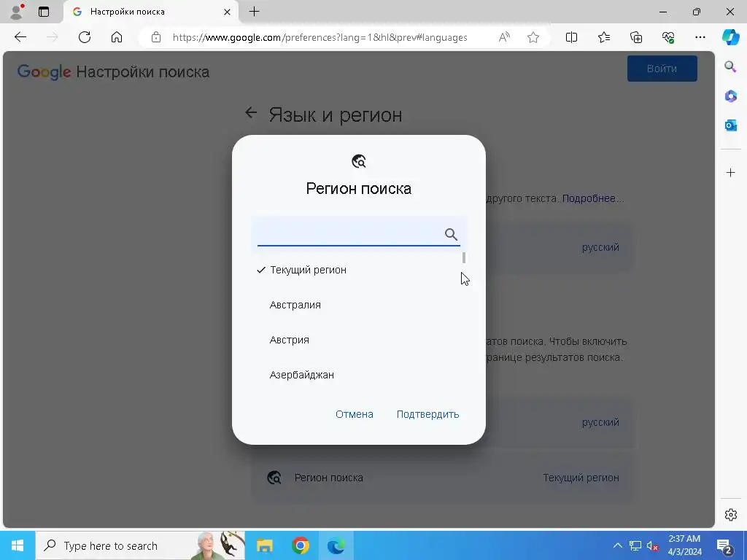Screen dimensions: 747x560
Task: Click the Войти sign-in button
Action: point(662,69)
